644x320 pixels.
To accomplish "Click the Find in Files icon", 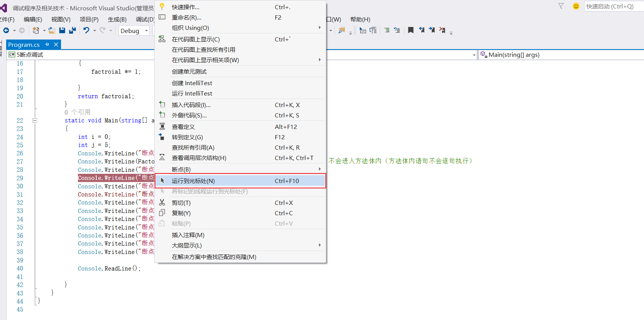I will click(x=342, y=30).
